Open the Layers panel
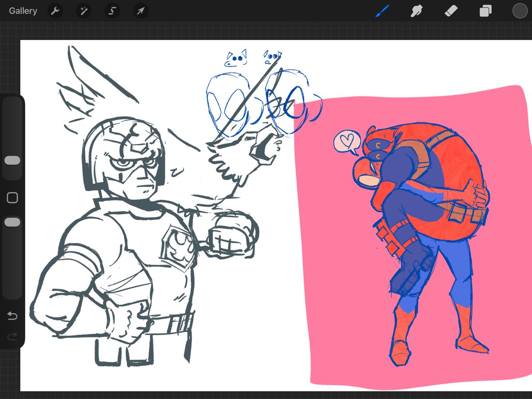 click(x=485, y=11)
